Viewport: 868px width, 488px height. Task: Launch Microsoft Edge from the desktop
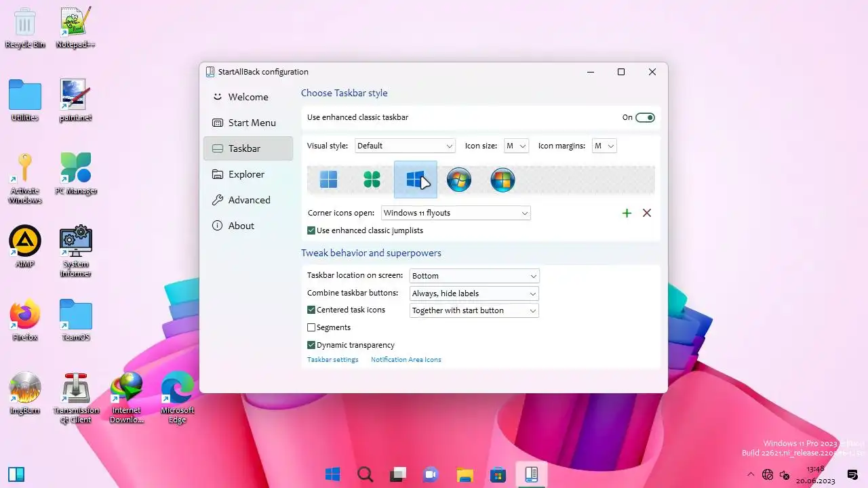(177, 398)
